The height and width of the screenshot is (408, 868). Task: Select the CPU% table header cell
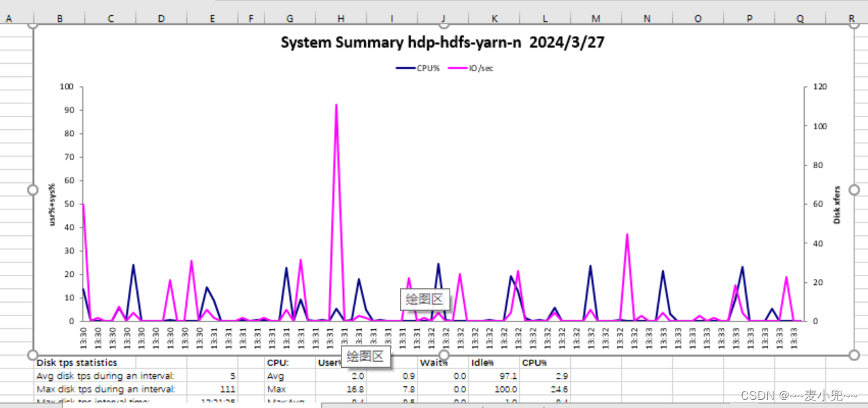(545, 362)
